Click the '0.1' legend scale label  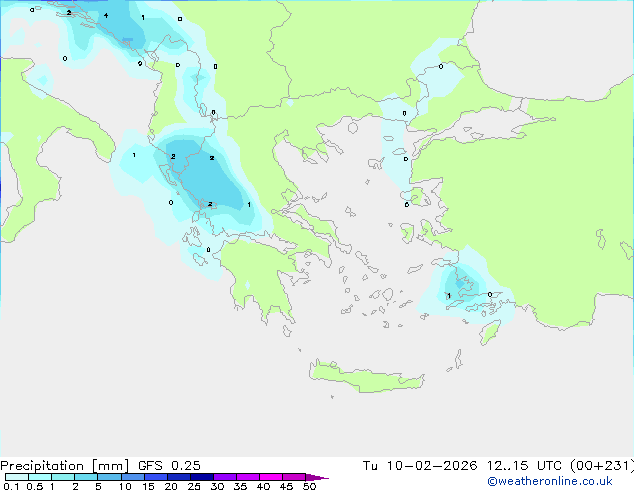point(11,486)
